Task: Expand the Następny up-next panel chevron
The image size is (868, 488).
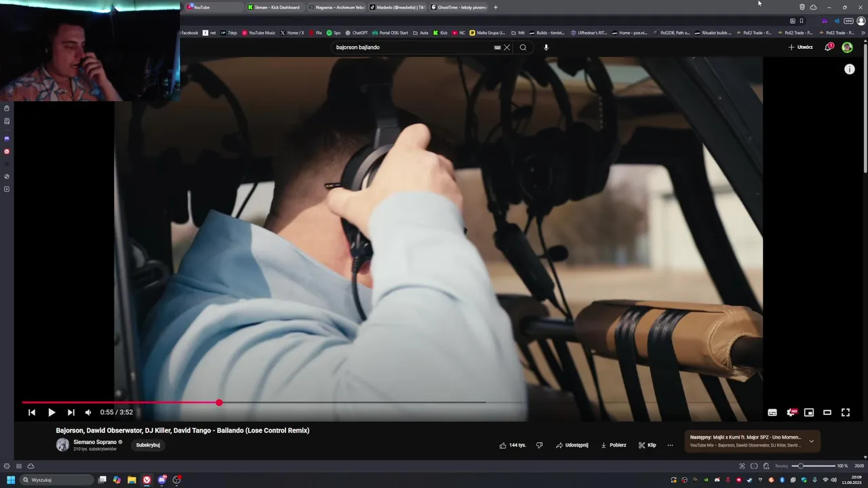Action: pyautogui.click(x=811, y=441)
